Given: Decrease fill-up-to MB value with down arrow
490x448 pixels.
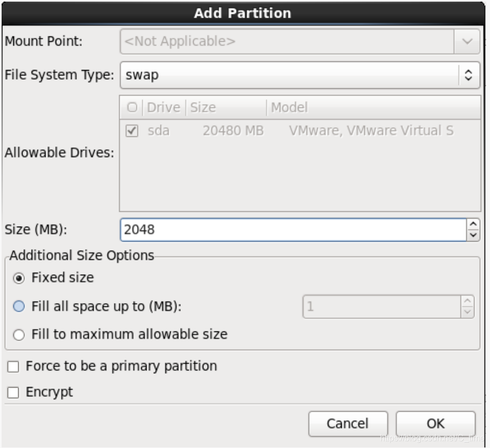Looking at the screenshot, I should (468, 312).
